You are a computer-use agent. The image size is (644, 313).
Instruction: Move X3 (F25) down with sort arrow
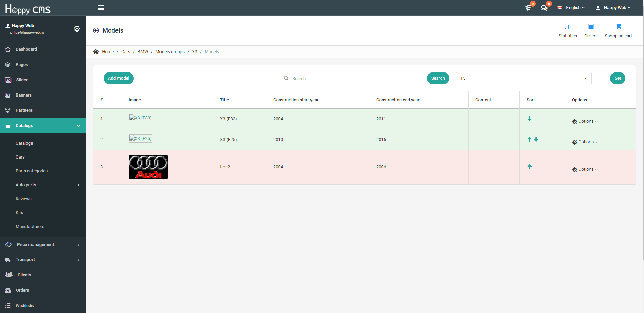tap(536, 139)
